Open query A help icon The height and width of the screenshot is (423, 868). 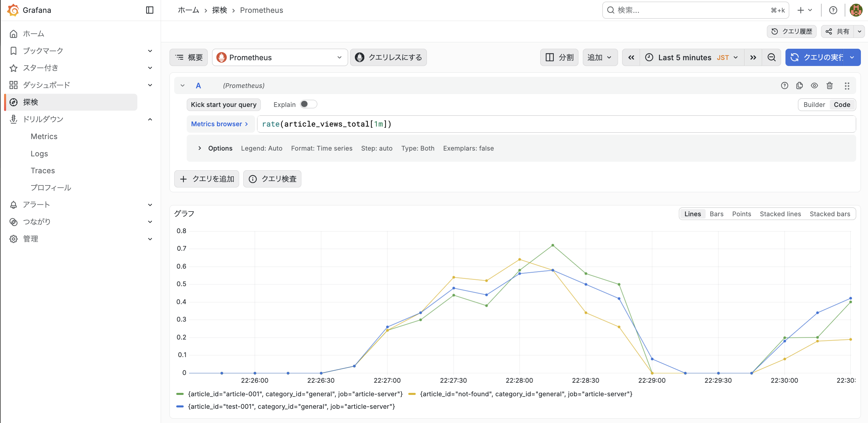[784, 86]
